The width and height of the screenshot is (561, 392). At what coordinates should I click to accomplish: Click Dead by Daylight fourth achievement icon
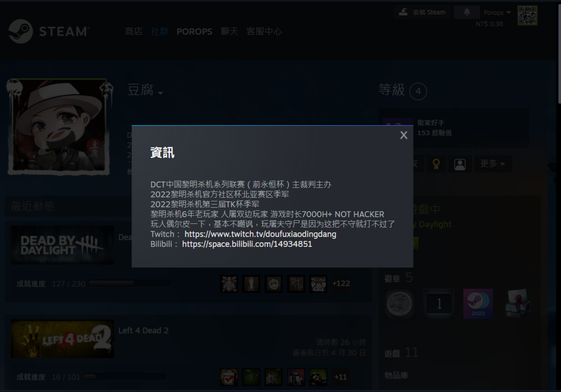tap(296, 283)
